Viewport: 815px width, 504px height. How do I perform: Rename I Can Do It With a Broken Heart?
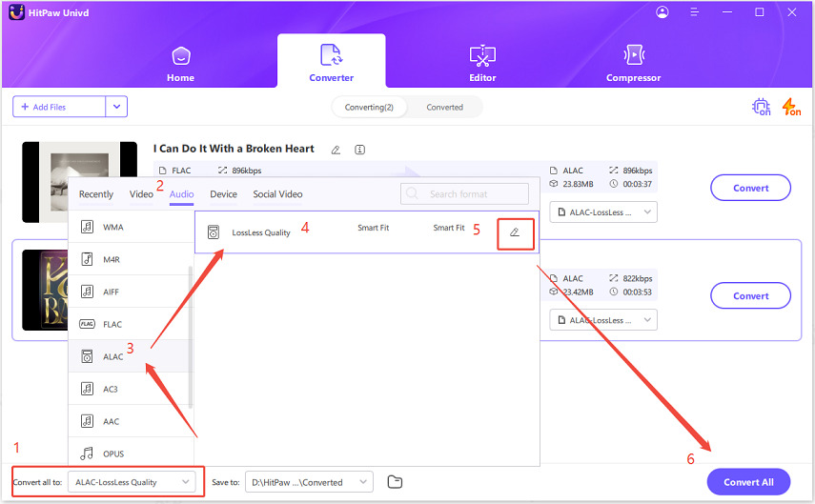(336, 150)
